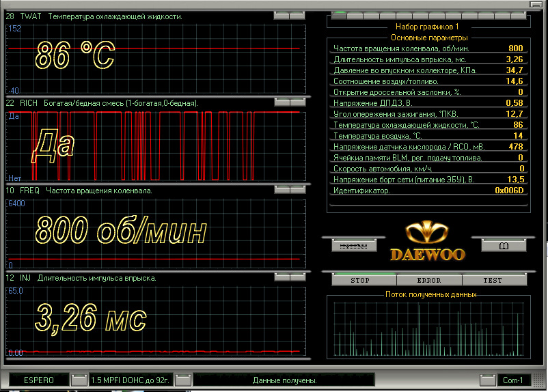Click left small button above FREQ graph
The height and width of the screenshot is (392, 548).
pyautogui.click(x=282, y=189)
